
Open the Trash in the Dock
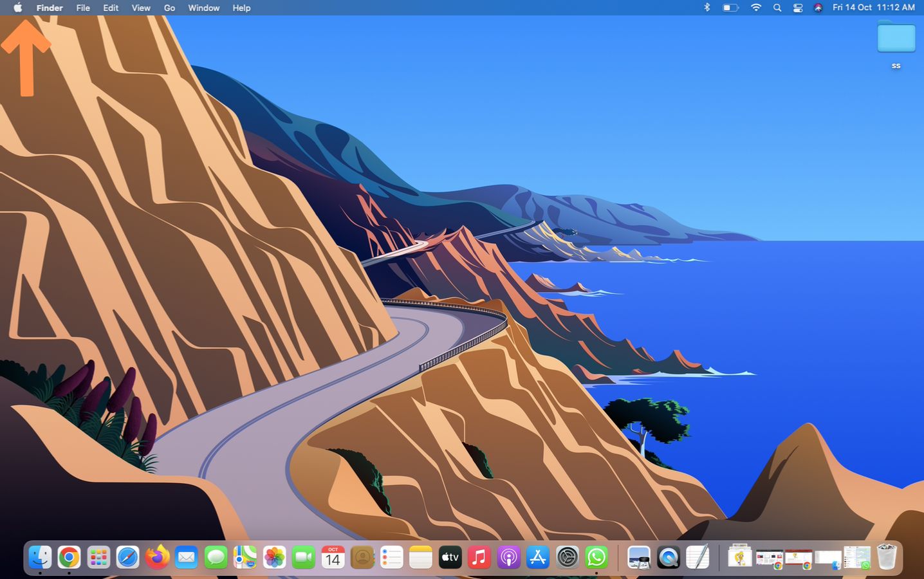point(887,557)
